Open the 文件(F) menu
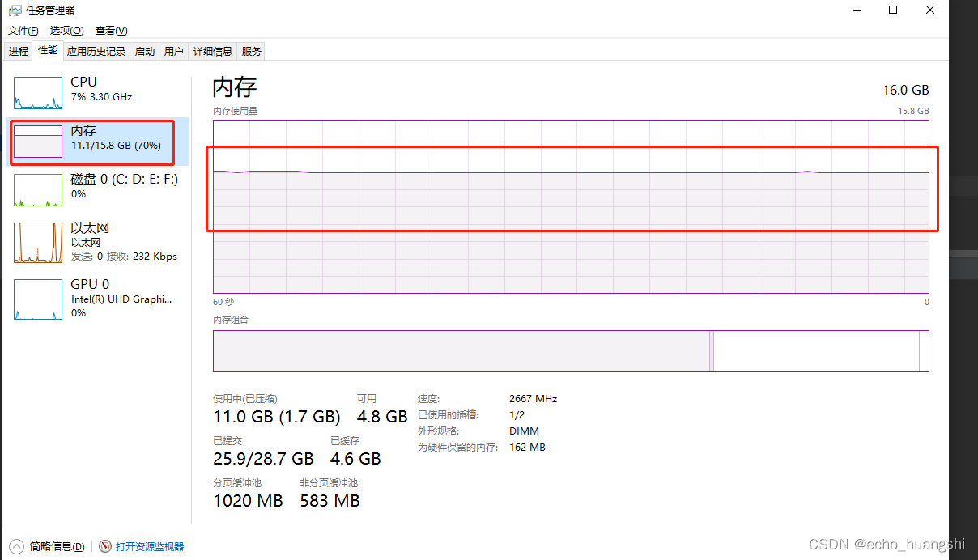The width and height of the screenshot is (978, 560). pos(23,31)
